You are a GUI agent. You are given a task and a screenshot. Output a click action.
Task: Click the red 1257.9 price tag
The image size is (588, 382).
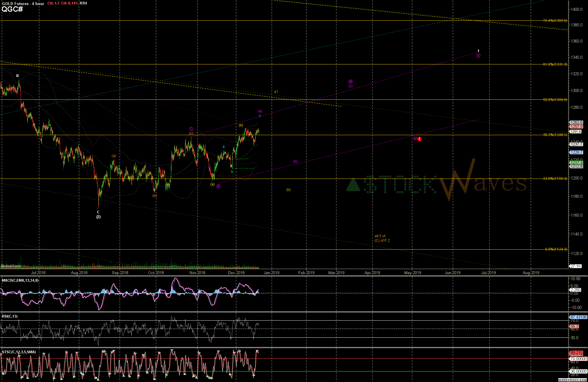(576, 126)
